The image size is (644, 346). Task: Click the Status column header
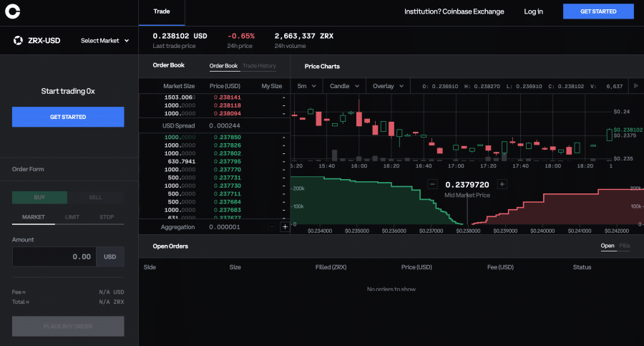click(x=582, y=267)
